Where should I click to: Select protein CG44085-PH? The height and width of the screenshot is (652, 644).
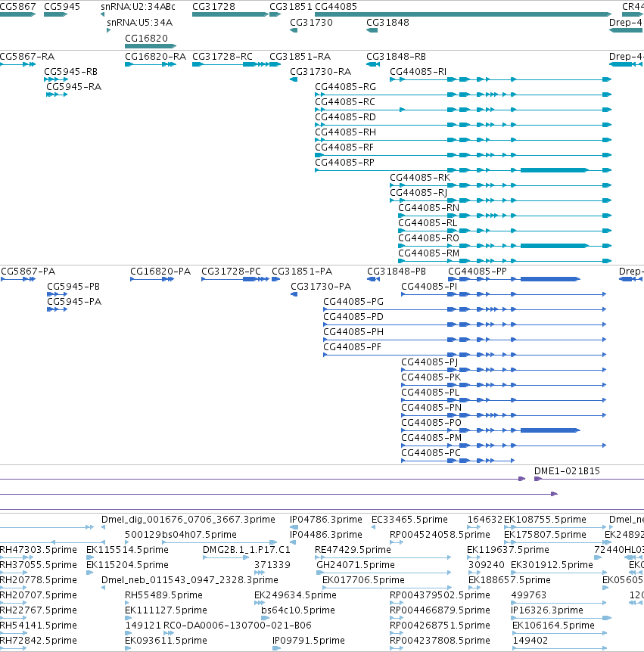353,332
